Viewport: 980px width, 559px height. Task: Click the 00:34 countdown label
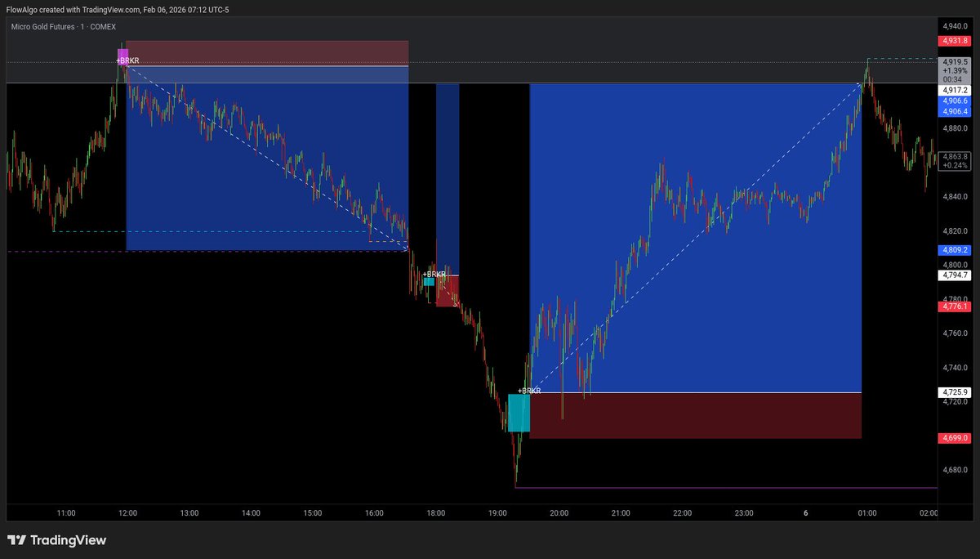(x=954, y=79)
